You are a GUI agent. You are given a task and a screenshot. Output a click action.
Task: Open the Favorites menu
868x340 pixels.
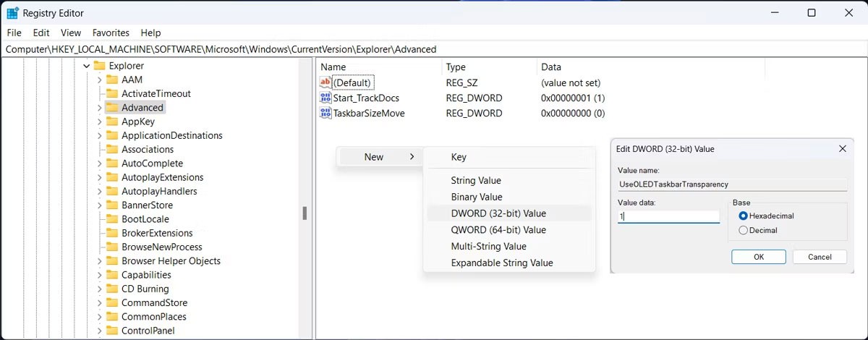(111, 33)
